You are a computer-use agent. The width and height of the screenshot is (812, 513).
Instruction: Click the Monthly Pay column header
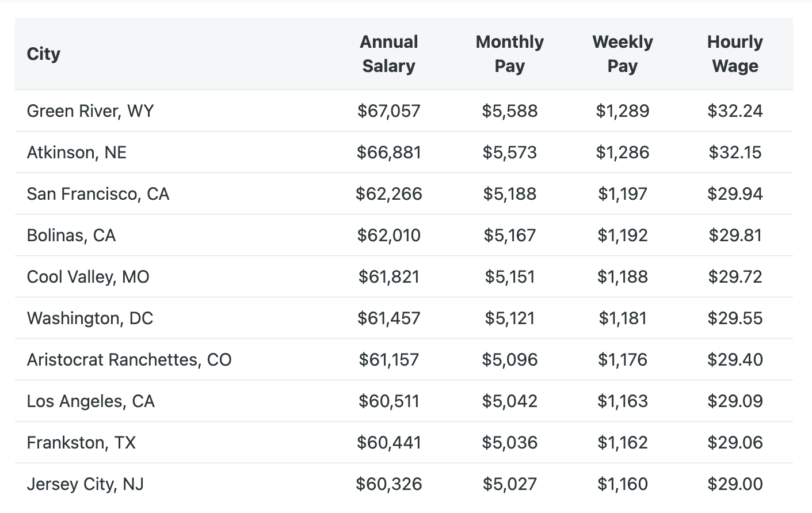click(x=509, y=54)
